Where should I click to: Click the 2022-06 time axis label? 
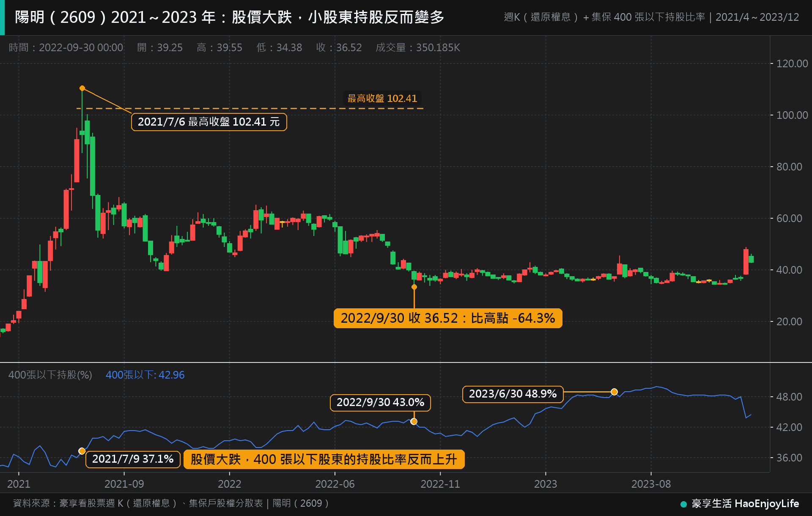click(x=335, y=484)
